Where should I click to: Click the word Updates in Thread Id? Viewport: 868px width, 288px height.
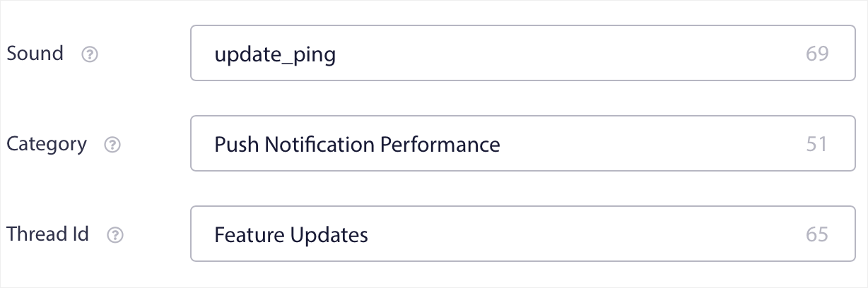click(x=329, y=234)
